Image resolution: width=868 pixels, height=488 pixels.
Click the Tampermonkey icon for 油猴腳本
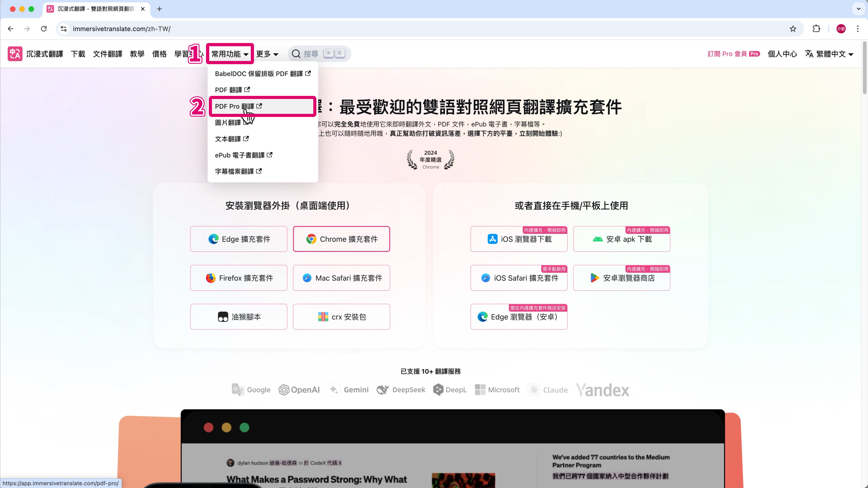(223, 317)
